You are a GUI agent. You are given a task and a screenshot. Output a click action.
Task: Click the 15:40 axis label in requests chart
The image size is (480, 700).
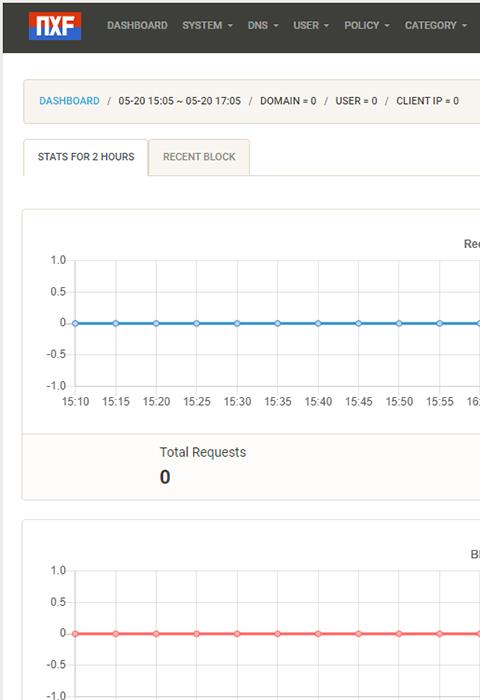pyautogui.click(x=318, y=401)
